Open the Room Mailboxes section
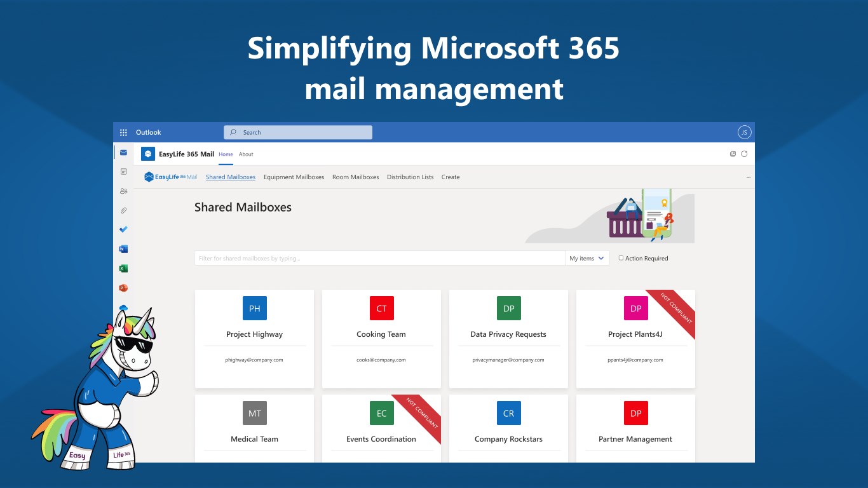 355,177
